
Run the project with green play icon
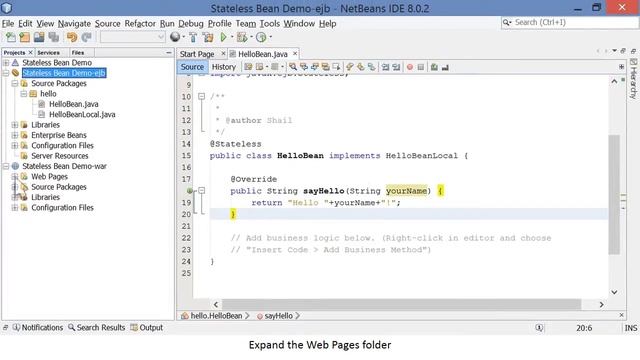[x=223, y=38]
